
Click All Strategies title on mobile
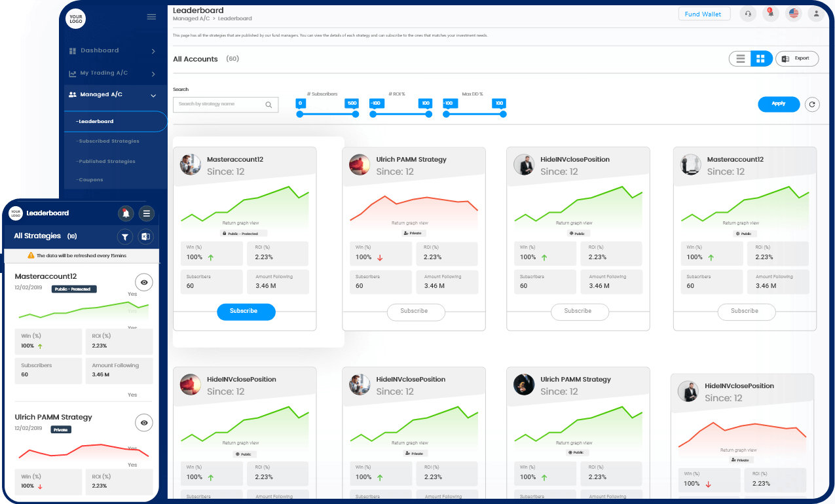[37, 236]
